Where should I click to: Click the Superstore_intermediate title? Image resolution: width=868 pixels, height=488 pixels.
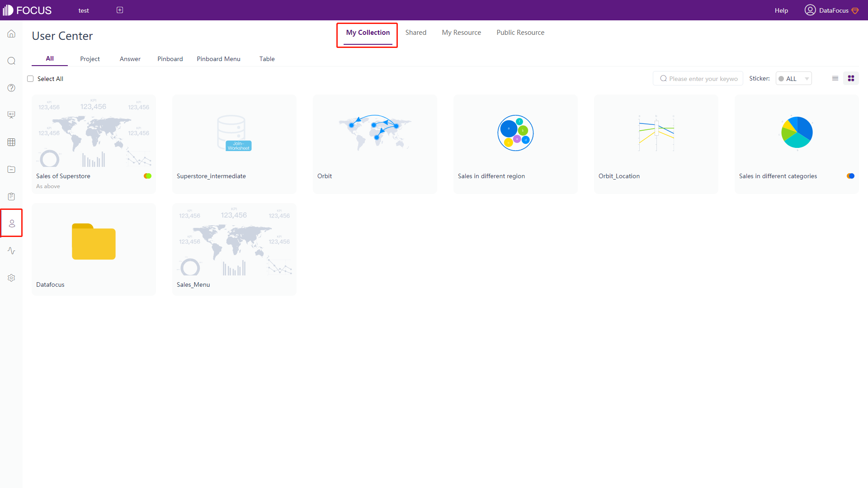211,176
